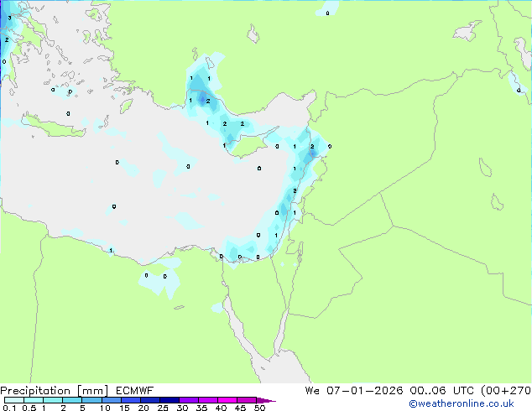Viewport: 532px width, 411px height.
Task: Click the legend tick label '0.1'
Action: 9,408
